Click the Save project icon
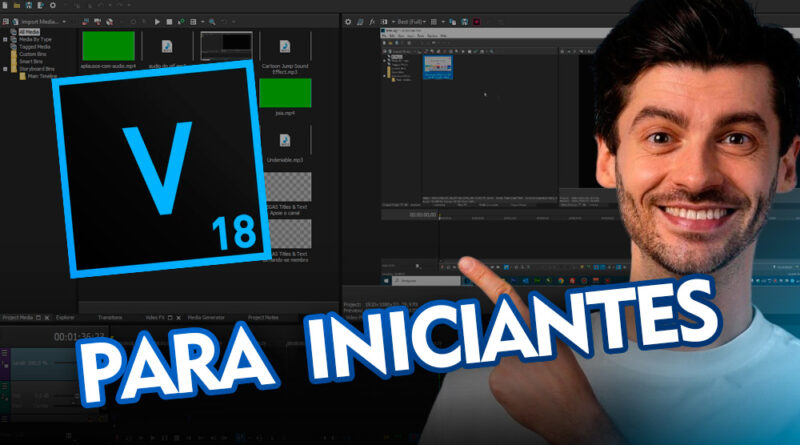800x445 pixels. 29,5
